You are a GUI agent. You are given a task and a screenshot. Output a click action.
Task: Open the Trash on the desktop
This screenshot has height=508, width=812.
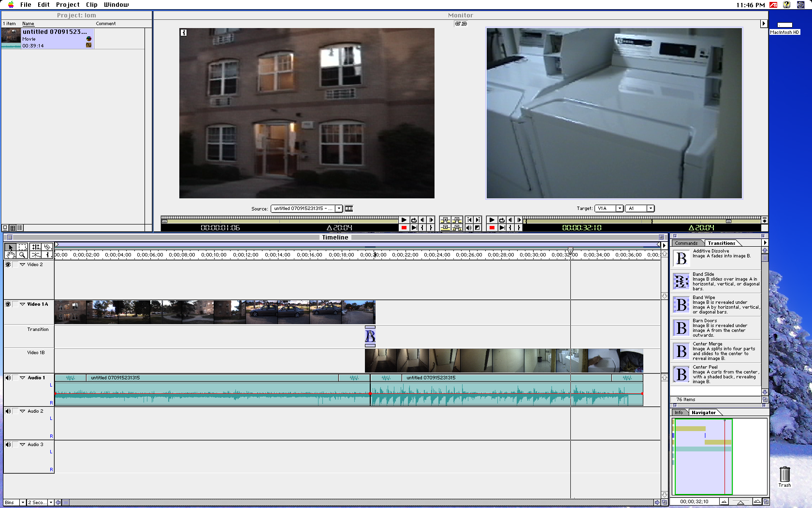784,475
